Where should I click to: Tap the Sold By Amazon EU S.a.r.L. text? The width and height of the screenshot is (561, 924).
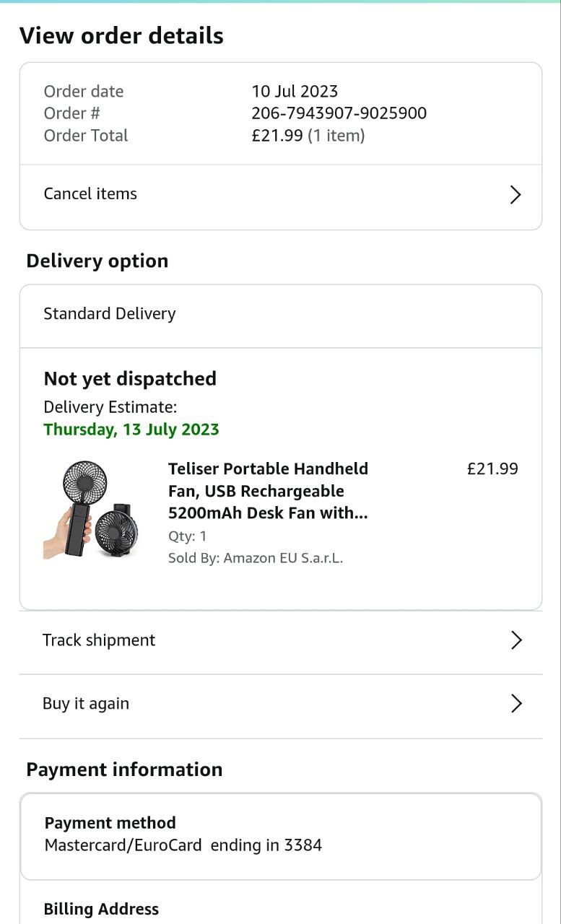tap(256, 558)
